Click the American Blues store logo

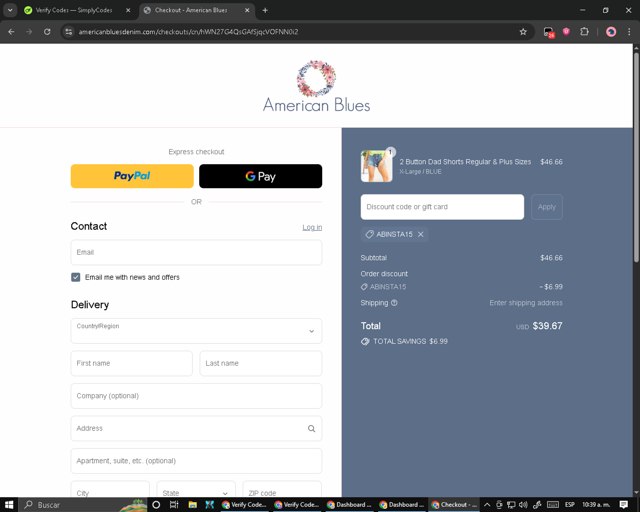point(316,87)
